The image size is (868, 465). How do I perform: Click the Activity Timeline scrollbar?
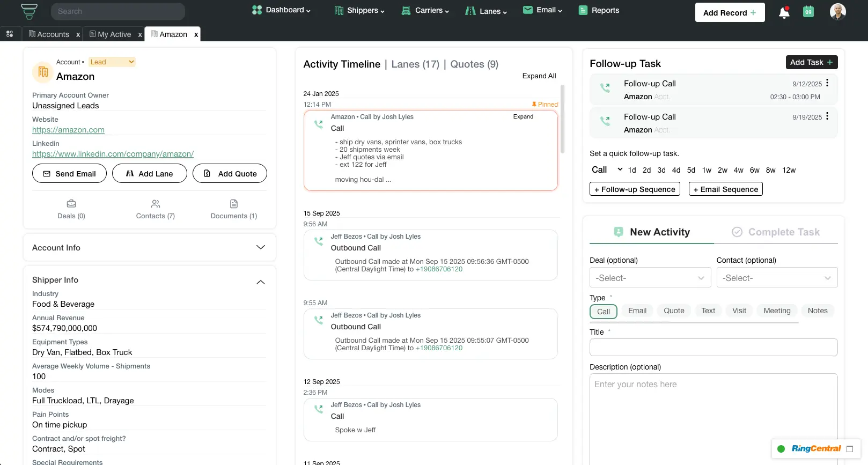coord(562,119)
